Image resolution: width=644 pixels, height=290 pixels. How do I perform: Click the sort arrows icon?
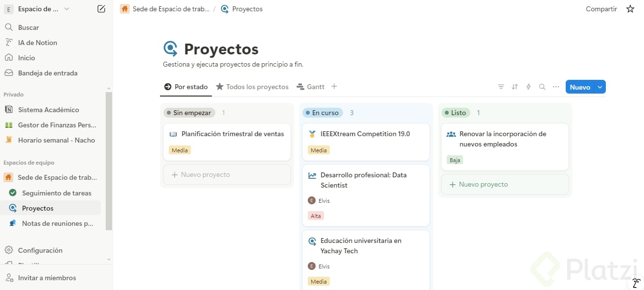pyautogui.click(x=515, y=87)
